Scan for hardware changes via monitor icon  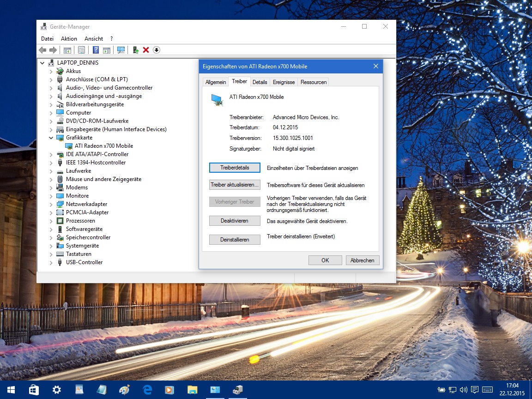click(121, 50)
